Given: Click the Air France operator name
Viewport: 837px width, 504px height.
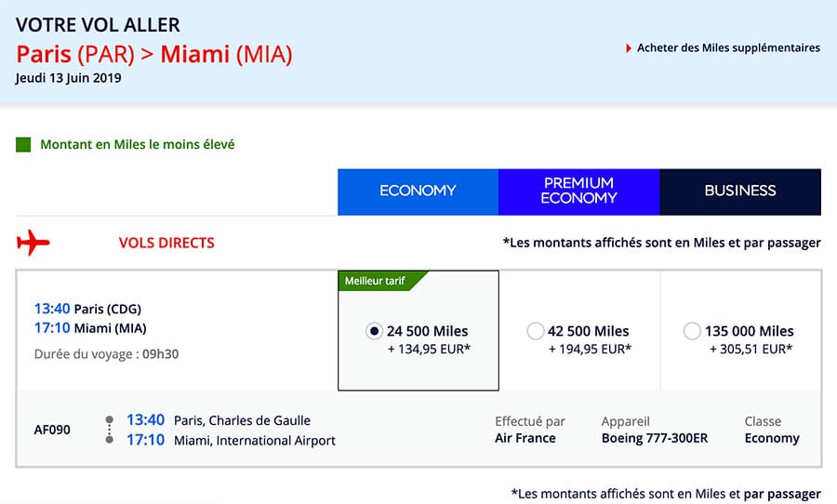Looking at the screenshot, I should [x=525, y=438].
